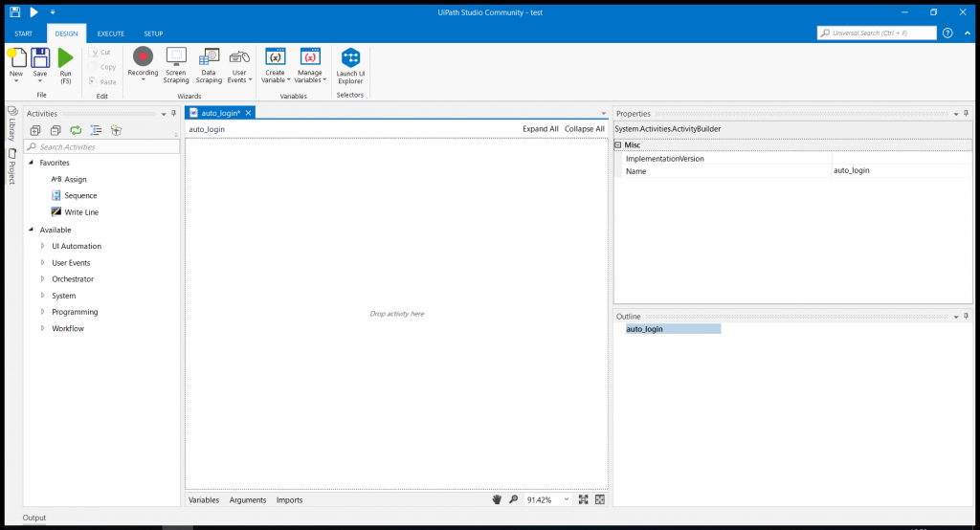
Task: Close the auto_login tab
Action: pyautogui.click(x=248, y=113)
